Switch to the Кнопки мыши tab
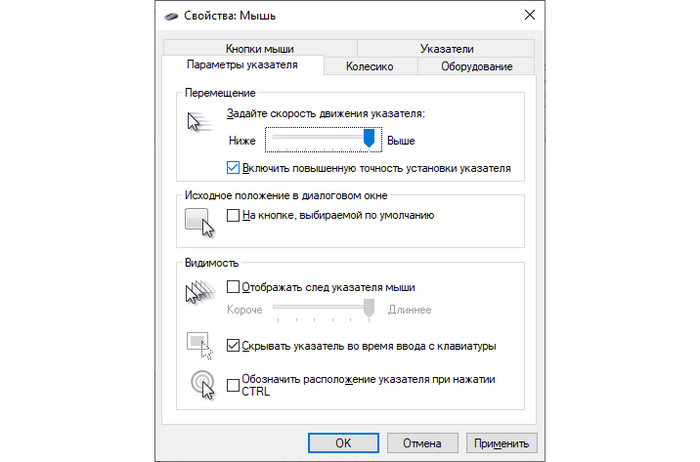 260,48
